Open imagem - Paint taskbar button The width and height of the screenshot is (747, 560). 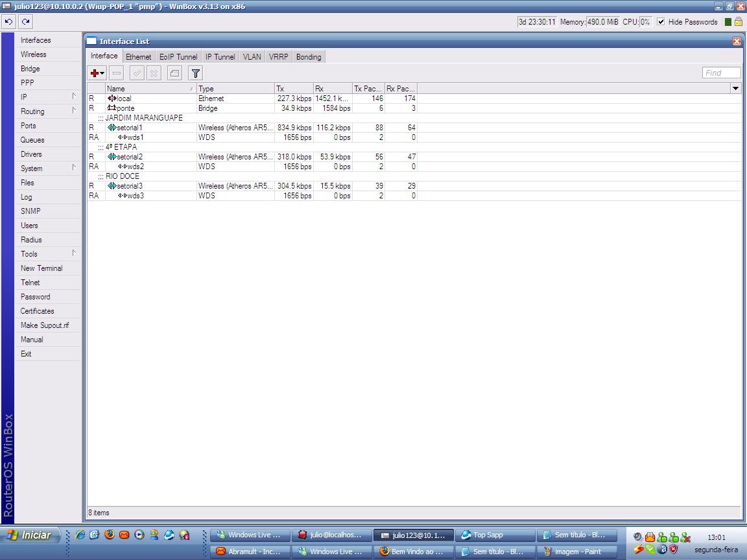[x=577, y=552]
